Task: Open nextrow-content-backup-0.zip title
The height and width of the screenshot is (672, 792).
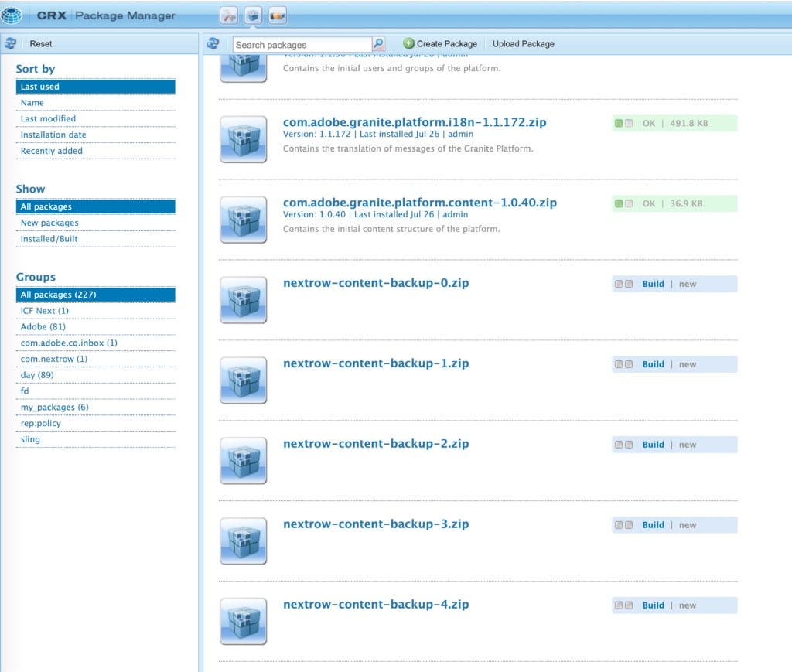Action: pos(376,283)
